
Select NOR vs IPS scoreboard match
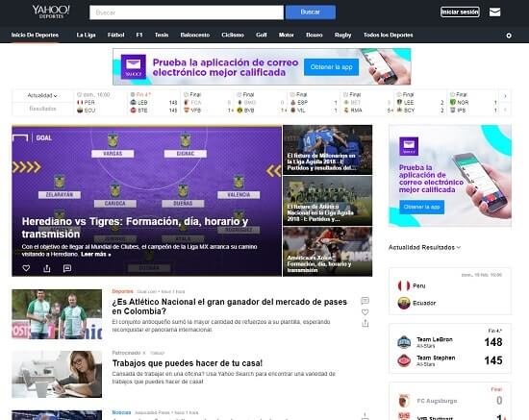(473, 103)
